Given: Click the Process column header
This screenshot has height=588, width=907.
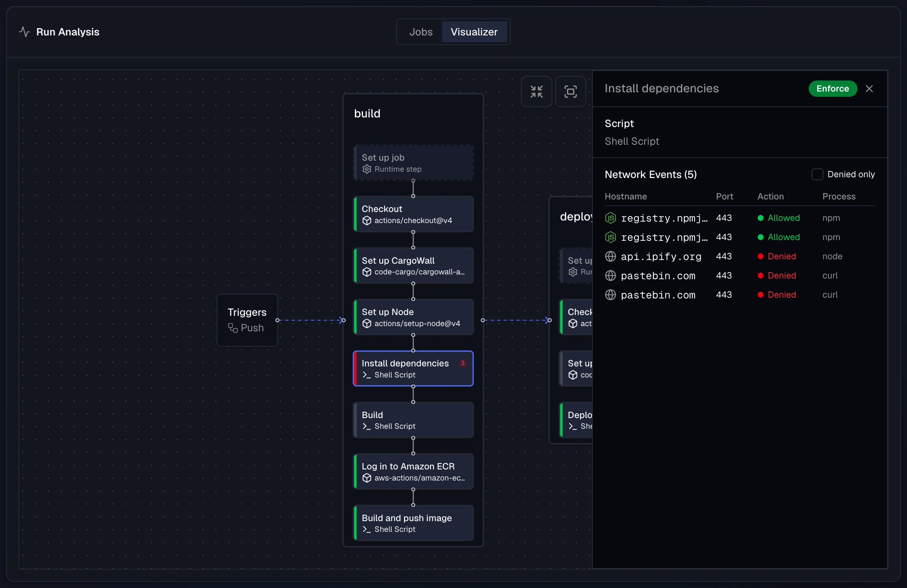Looking at the screenshot, I should [x=839, y=196].
